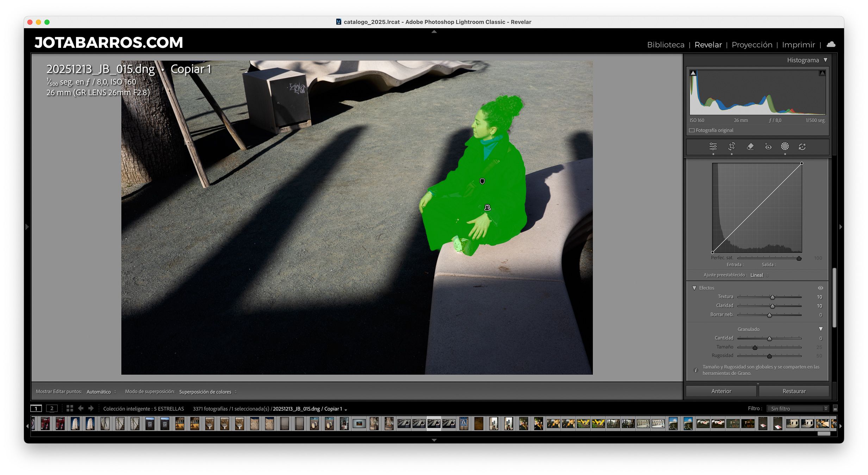868x475 pixels.
Task: Select the Crop overlay tool
Action: pyautogui.click(x=731, y=146)
